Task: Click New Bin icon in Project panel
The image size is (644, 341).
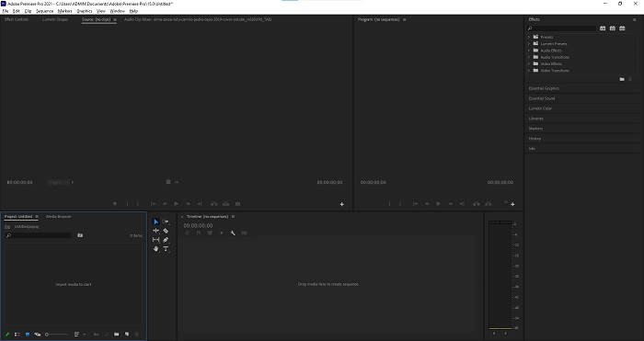Action: pos(117,335)
